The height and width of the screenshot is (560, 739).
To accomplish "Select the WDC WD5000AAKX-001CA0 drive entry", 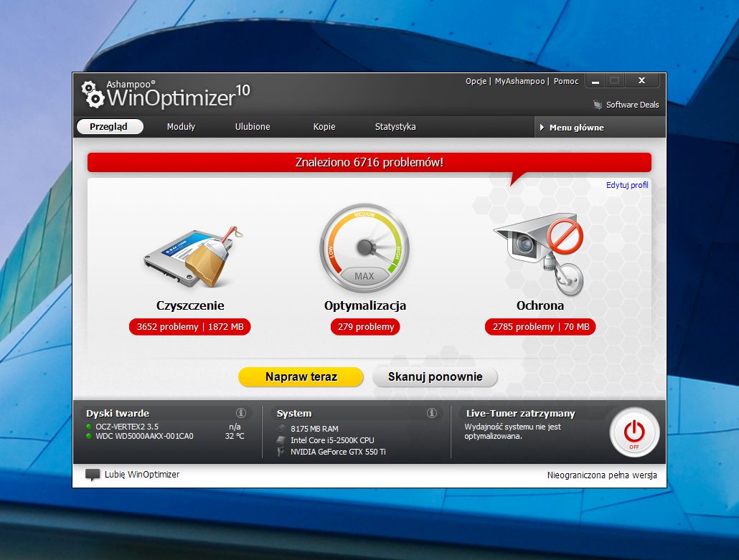I will point(145,436).
